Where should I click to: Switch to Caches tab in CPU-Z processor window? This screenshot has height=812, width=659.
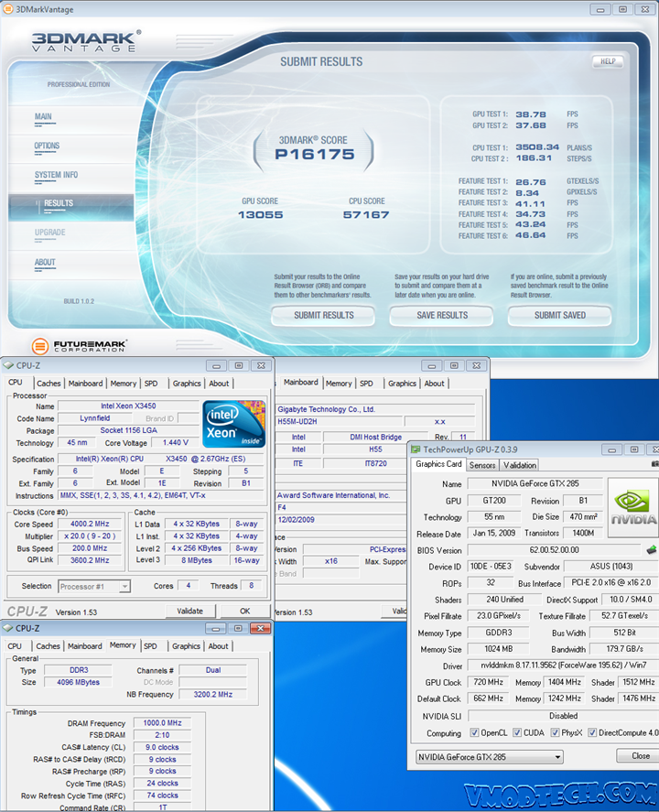coord(49,384)
